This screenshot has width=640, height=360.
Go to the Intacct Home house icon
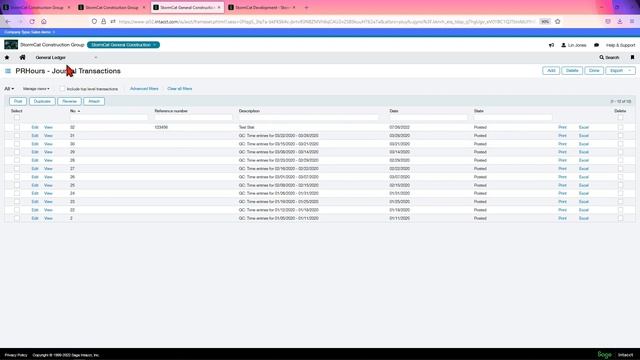(x=22, y=58)
